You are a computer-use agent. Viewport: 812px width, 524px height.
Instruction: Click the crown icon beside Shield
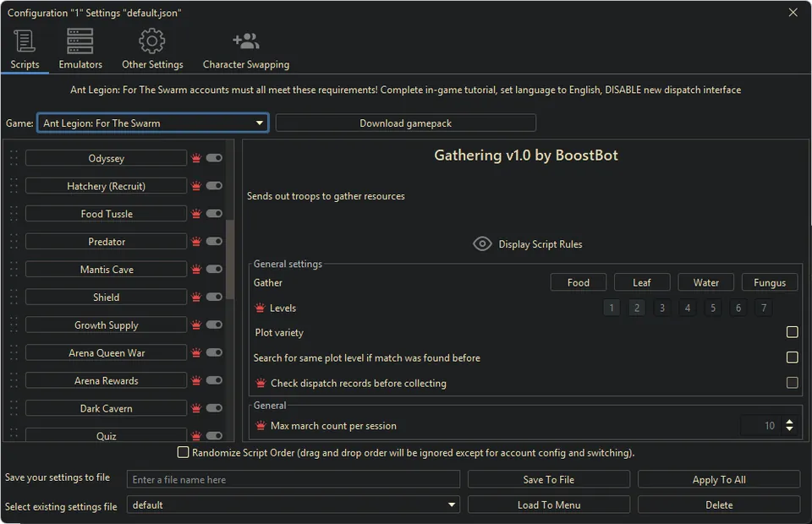click(196, 297)
